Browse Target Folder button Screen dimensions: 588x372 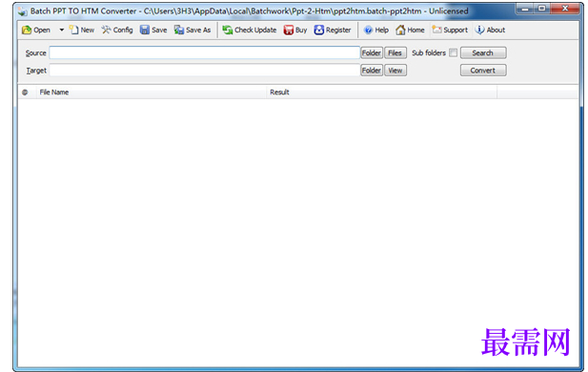[372, 71]
